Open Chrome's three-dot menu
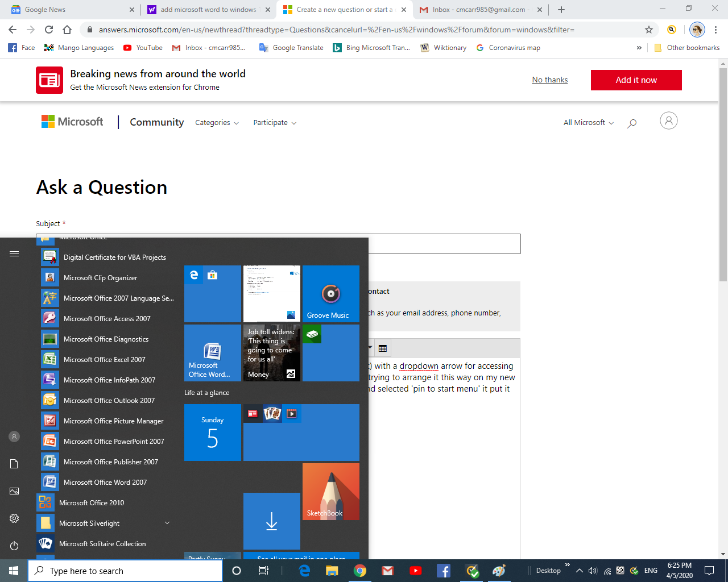The height and width of the screenshot is (582, 728). click(x=716, y=30)
